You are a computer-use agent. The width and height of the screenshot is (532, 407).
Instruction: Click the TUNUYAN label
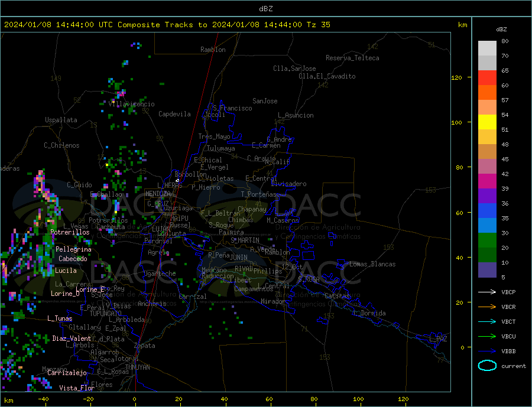(x=137, y=367)
